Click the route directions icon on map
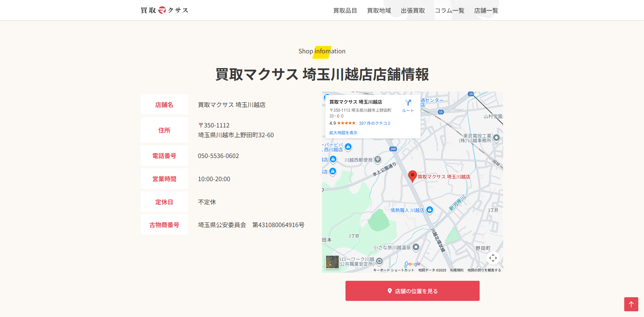644x317 pixels. tap(408, 103)
